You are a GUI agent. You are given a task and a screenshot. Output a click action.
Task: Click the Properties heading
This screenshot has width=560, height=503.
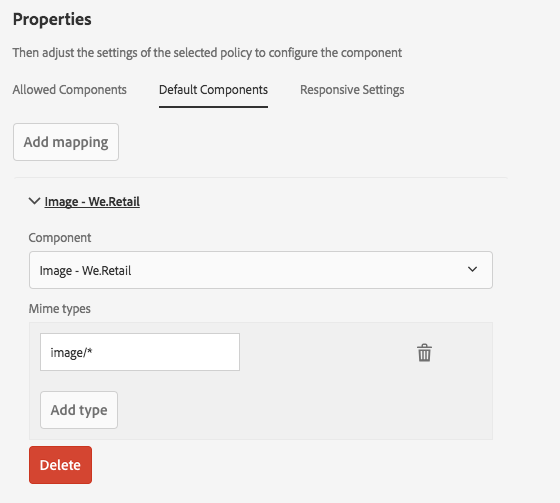tap(52, 19)
